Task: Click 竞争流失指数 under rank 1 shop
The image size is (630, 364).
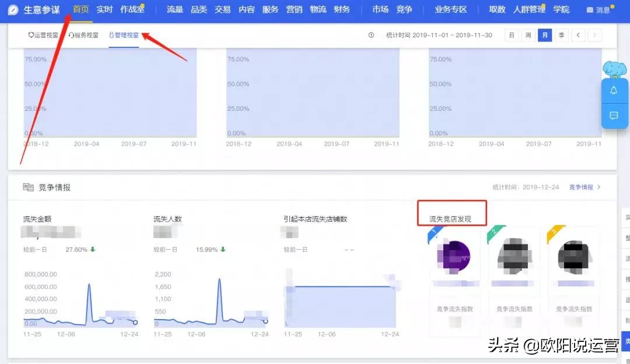Action: coord(455,309)
